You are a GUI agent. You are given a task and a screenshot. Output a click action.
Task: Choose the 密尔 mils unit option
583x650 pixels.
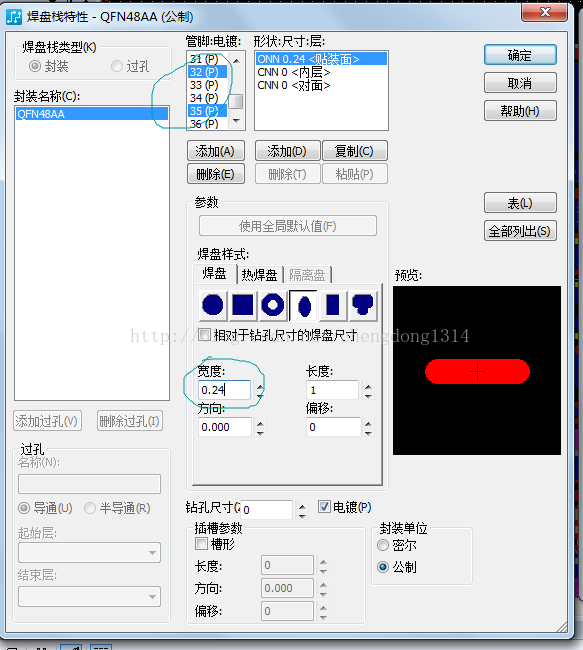pyautogui.click(x=383, y=545)
